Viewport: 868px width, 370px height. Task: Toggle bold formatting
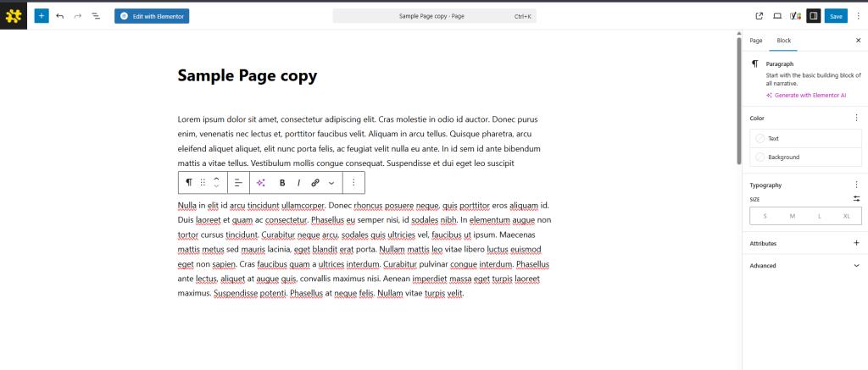282,182
